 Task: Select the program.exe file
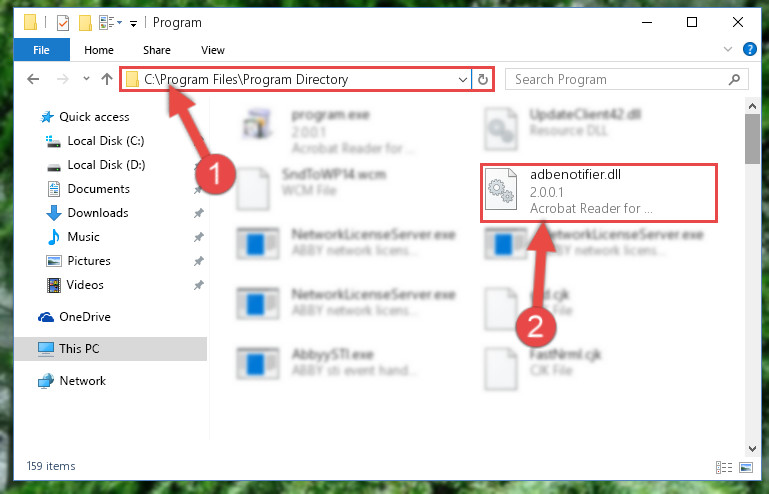click(x=328, y=130)
